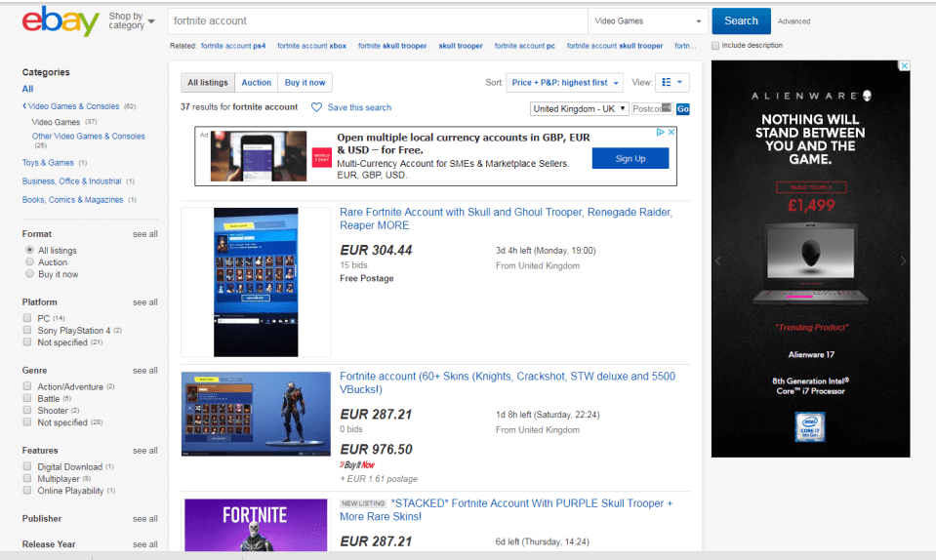Check the Battle genre checkbox
The height and width of the screenshot is (560, 936).
27,398
